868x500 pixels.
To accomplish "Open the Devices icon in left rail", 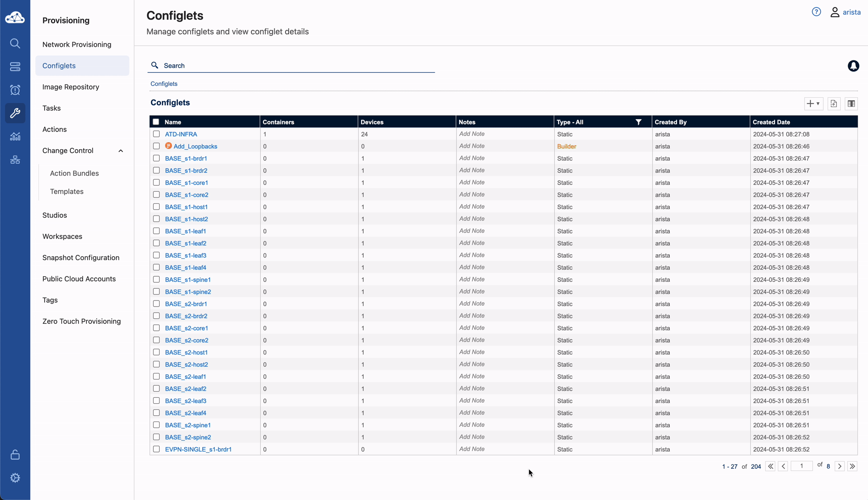I will point(15,67).
